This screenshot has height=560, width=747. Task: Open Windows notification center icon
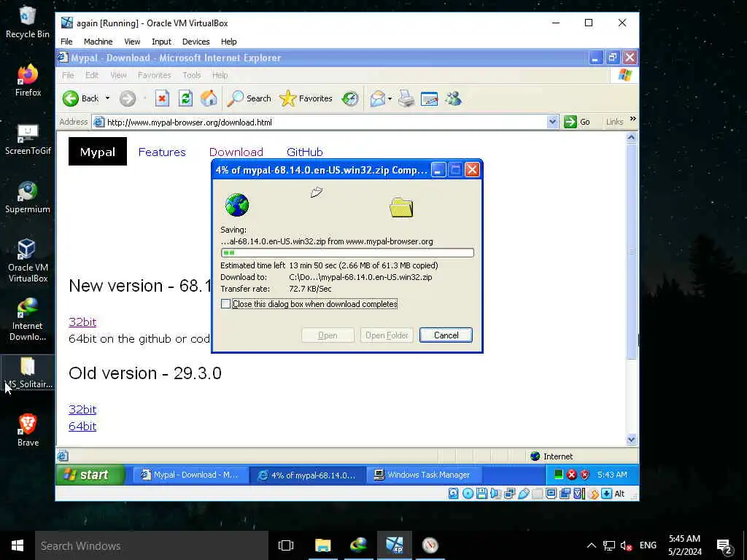[x=724, y=546]
